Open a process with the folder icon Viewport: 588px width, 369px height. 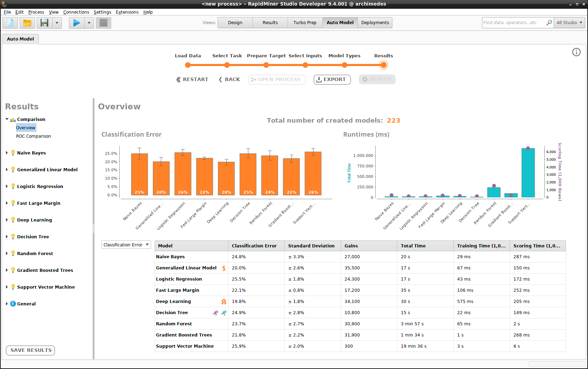pyautogui.click(x=27, y=23)
